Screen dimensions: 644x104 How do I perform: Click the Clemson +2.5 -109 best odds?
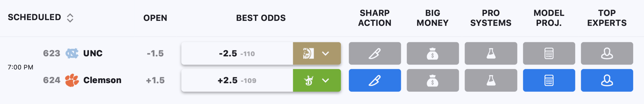click(x=237, y=80)
